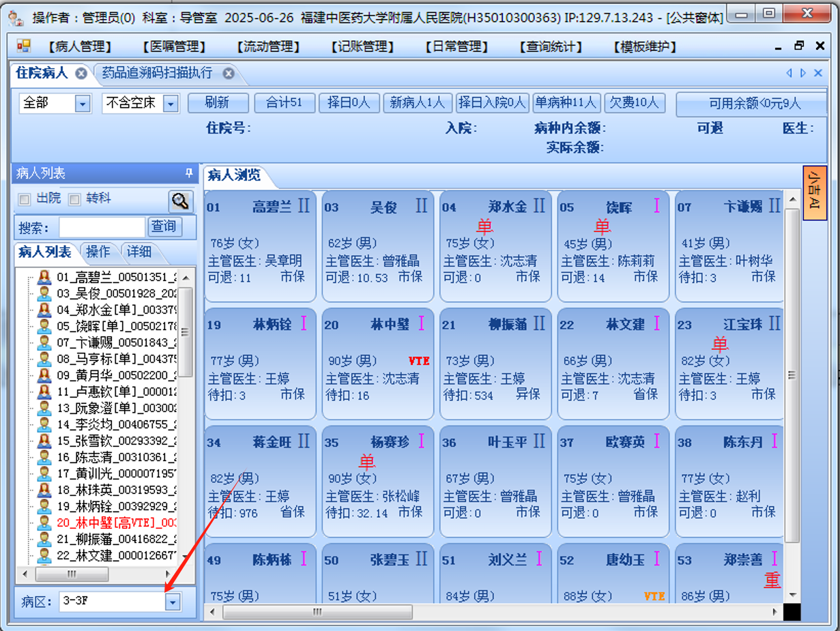Pin the 病人列表 panel with pushpin icon

tap(189, 173)
